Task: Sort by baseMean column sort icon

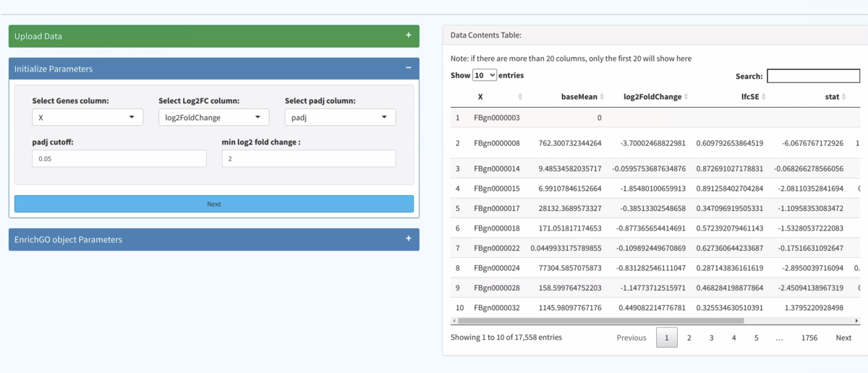Action: coord(605,97)
